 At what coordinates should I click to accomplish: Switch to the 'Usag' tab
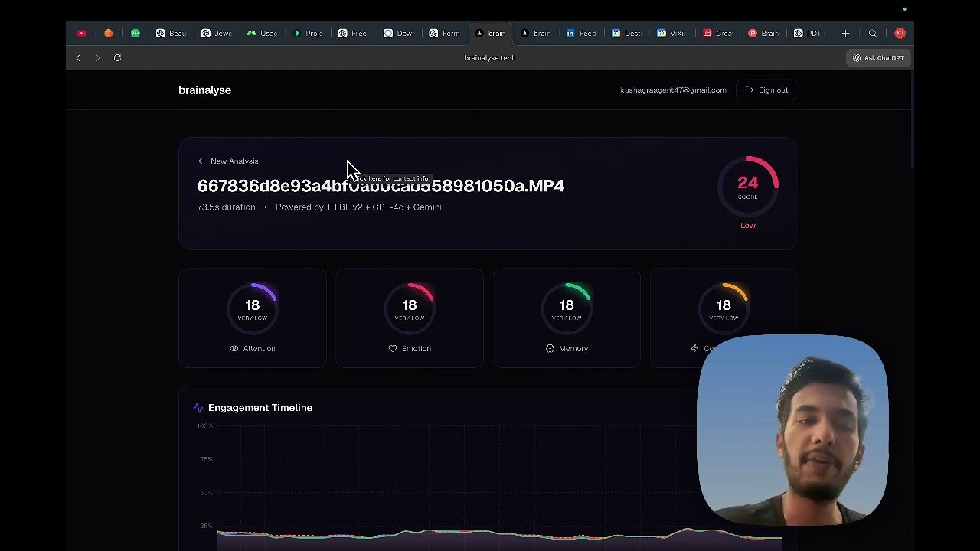tap(263, 33)
